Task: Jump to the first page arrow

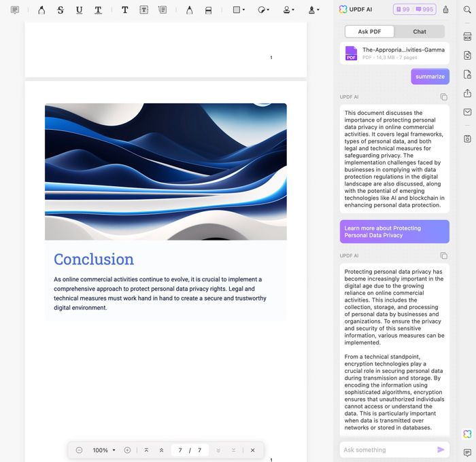Action: point(146,450)
